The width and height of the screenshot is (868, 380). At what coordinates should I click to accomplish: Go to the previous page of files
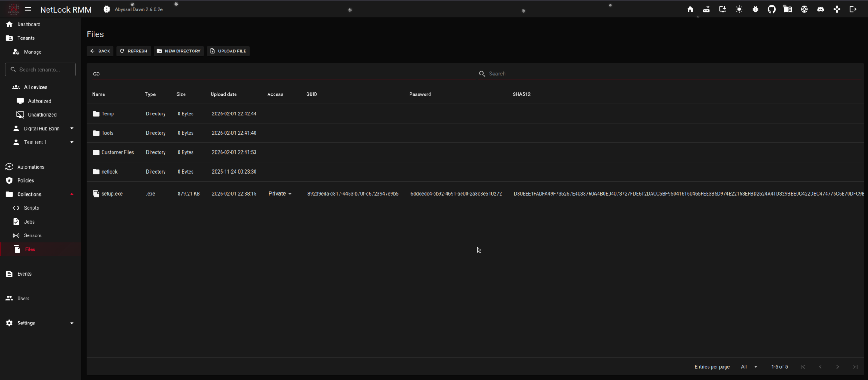pyautogui.click(x=820, y=367)
